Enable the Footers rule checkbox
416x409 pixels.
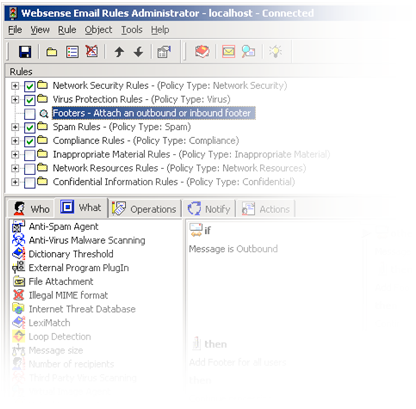pyautogui.click(x=30, y=114)
